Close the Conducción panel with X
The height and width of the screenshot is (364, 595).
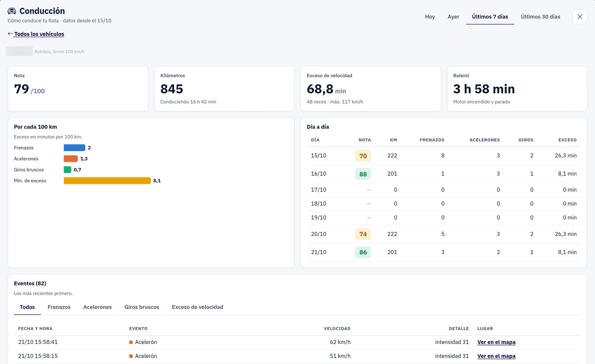579,17
